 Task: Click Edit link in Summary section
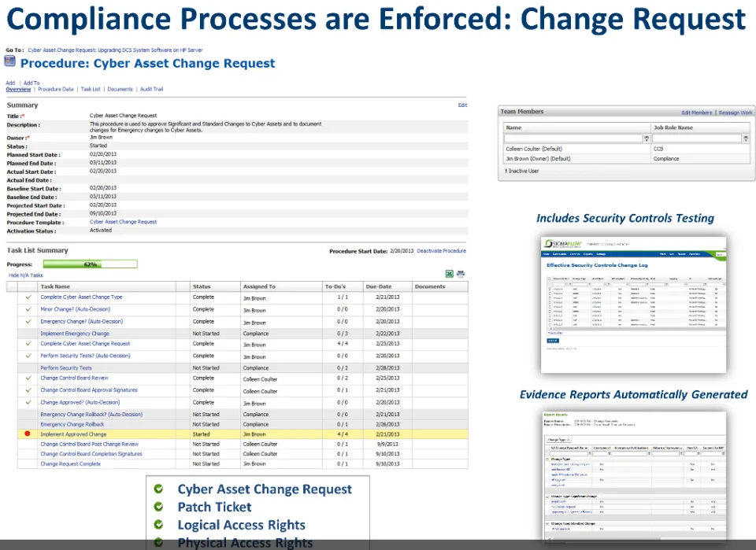[462, 105]
